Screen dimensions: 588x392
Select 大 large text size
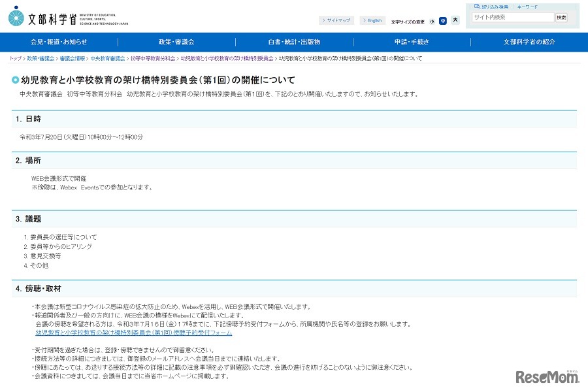coord(454,22)
